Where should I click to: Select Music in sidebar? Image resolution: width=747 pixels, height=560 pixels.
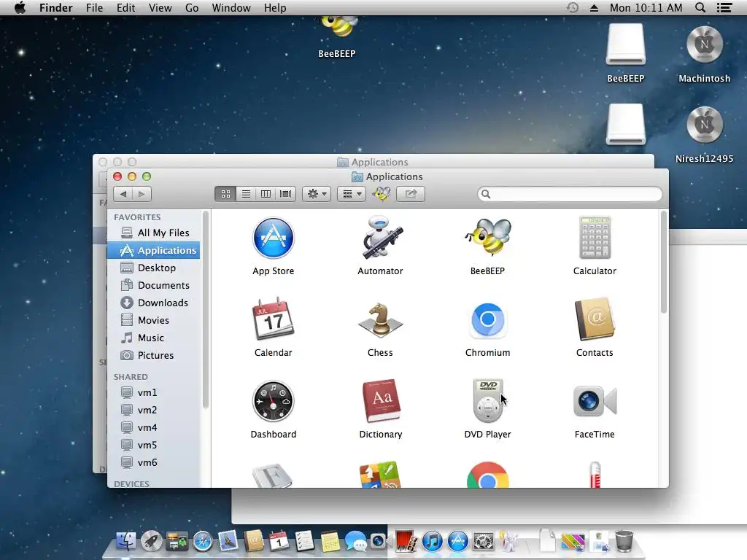155,338
